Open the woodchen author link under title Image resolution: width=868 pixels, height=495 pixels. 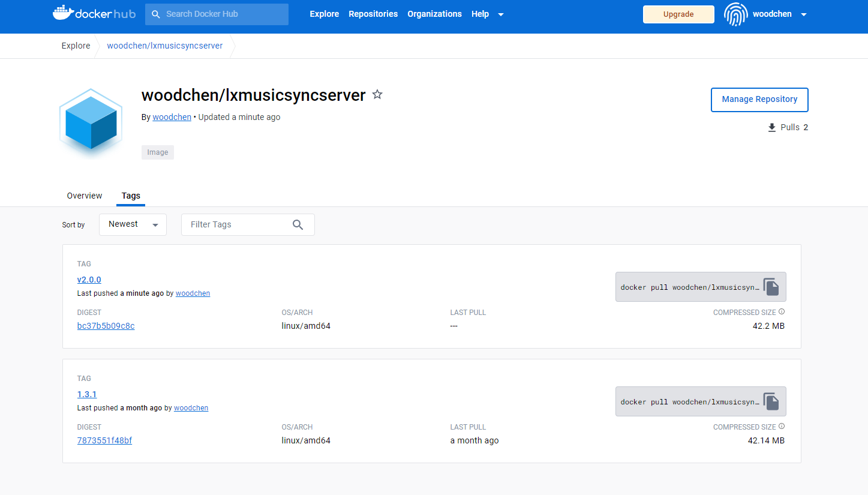(172, 117)
